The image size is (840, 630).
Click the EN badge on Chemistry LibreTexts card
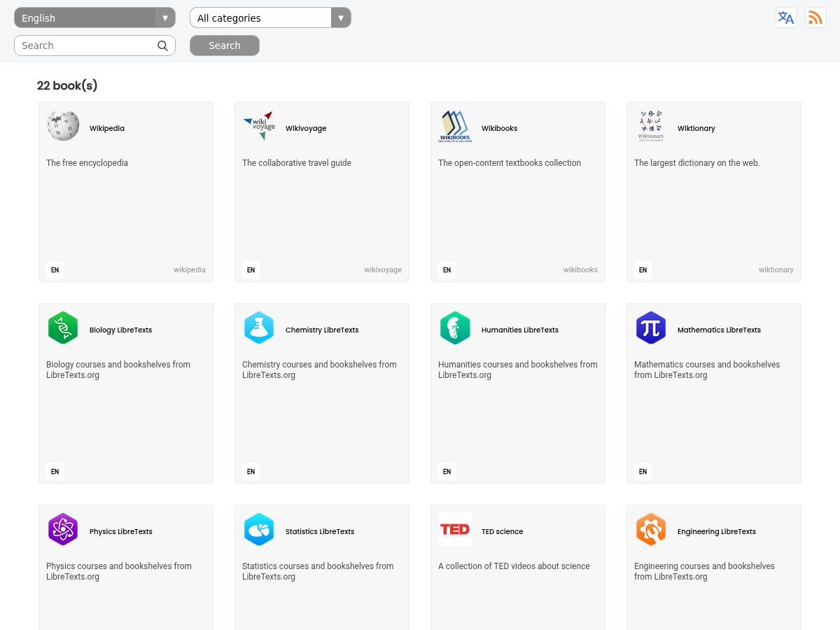coord(251,471)
